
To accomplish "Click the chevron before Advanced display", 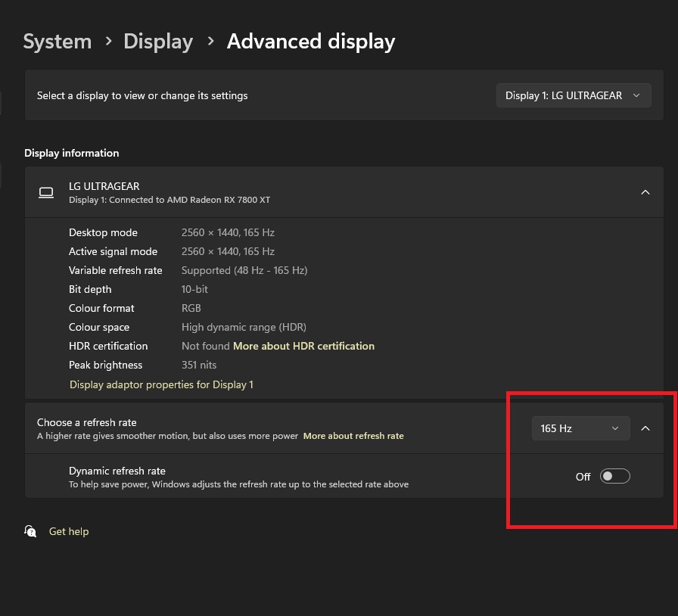I will tap(211, 41).
